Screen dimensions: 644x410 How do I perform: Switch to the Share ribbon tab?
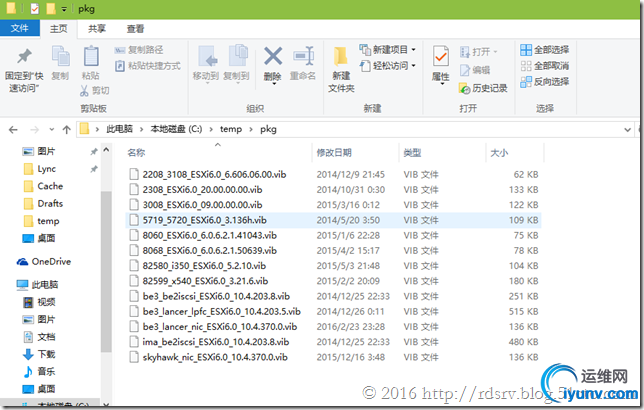coord(97,28)
